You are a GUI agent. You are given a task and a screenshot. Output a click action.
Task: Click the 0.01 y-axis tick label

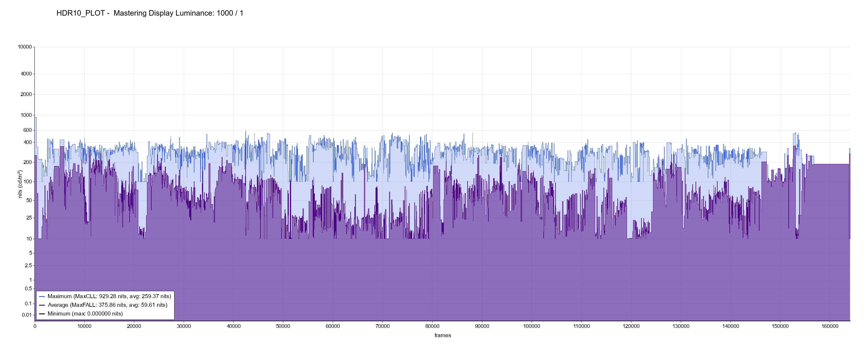coord(27,315)
